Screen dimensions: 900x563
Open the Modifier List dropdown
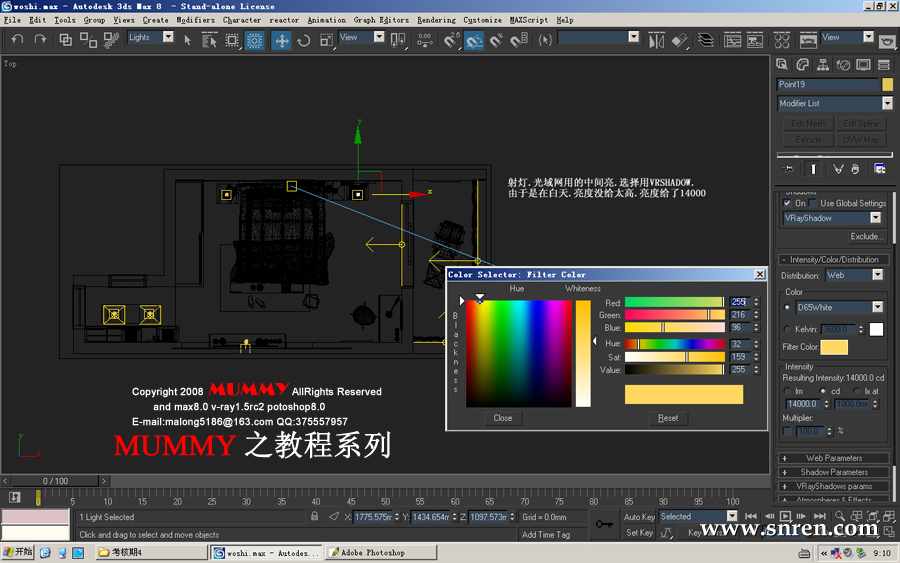(x=887, y=103)
